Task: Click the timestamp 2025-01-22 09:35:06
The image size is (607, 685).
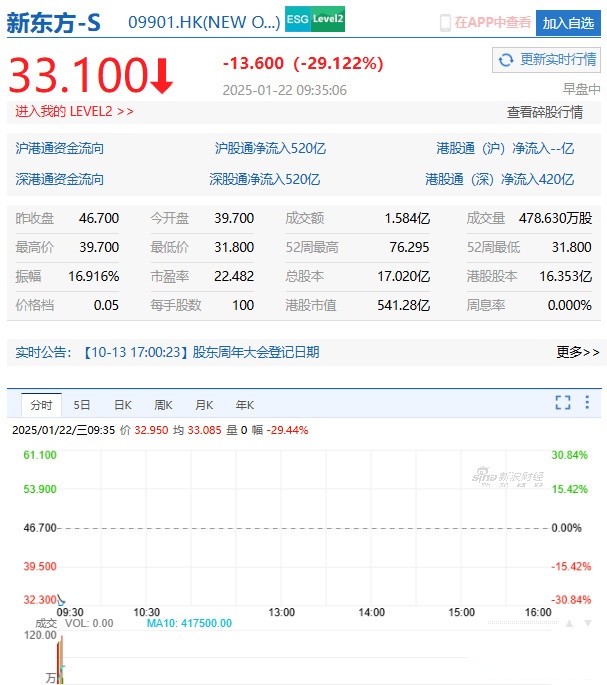Action: (284, 90)
